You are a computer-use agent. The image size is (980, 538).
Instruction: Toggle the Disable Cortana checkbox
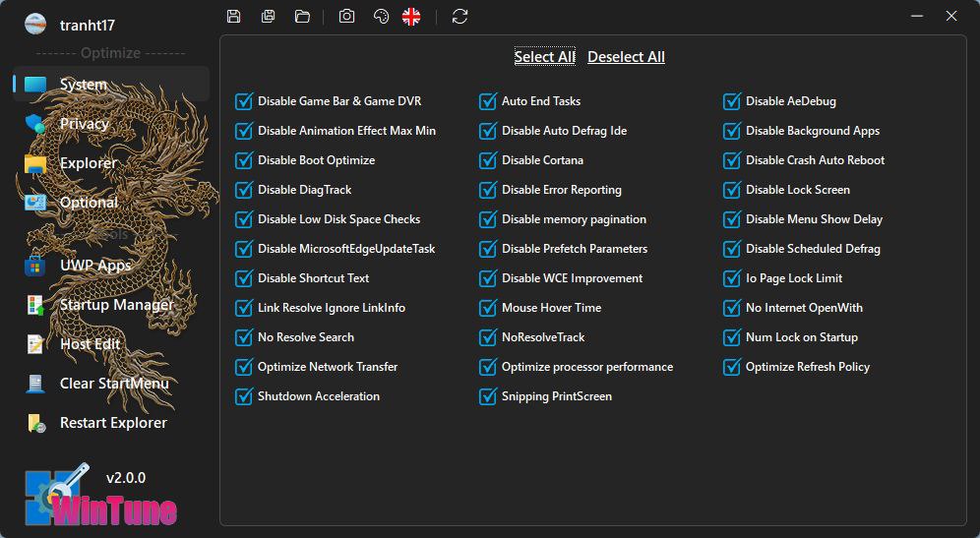click(488, 160)
